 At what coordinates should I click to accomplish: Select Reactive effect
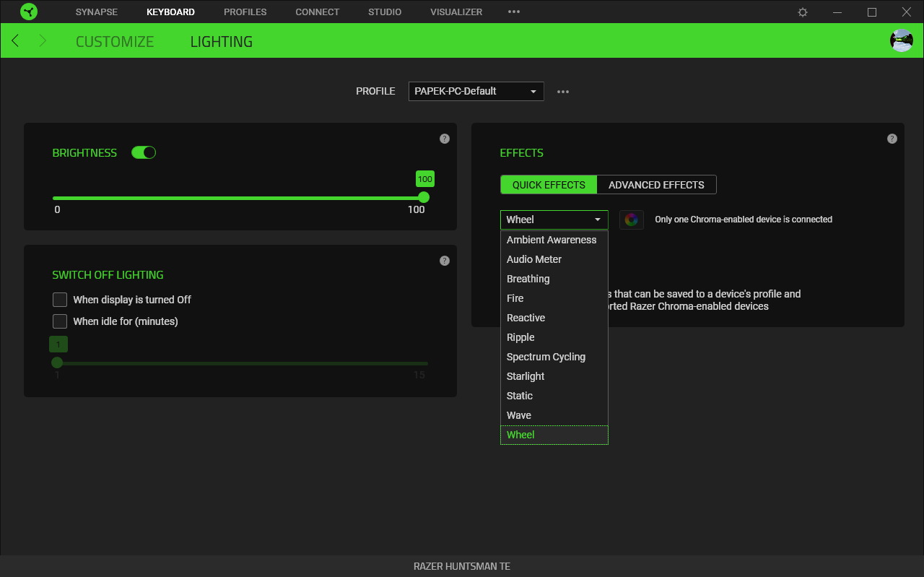click(554, 318)
